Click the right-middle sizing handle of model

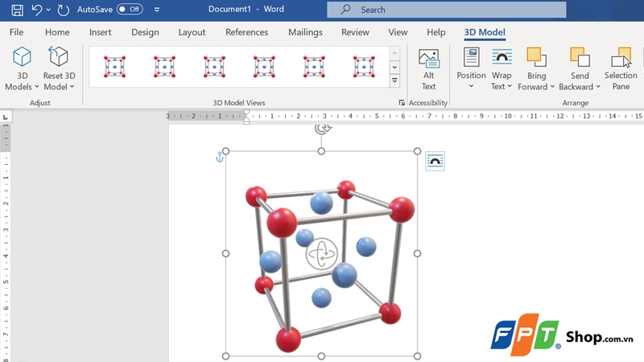click(x=417, y=253)
